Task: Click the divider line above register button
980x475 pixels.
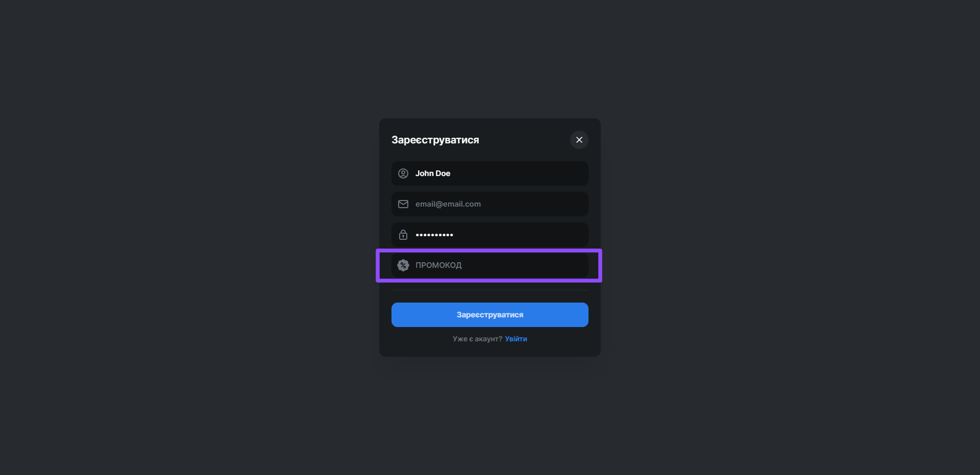Action: [x=489, y=290]
